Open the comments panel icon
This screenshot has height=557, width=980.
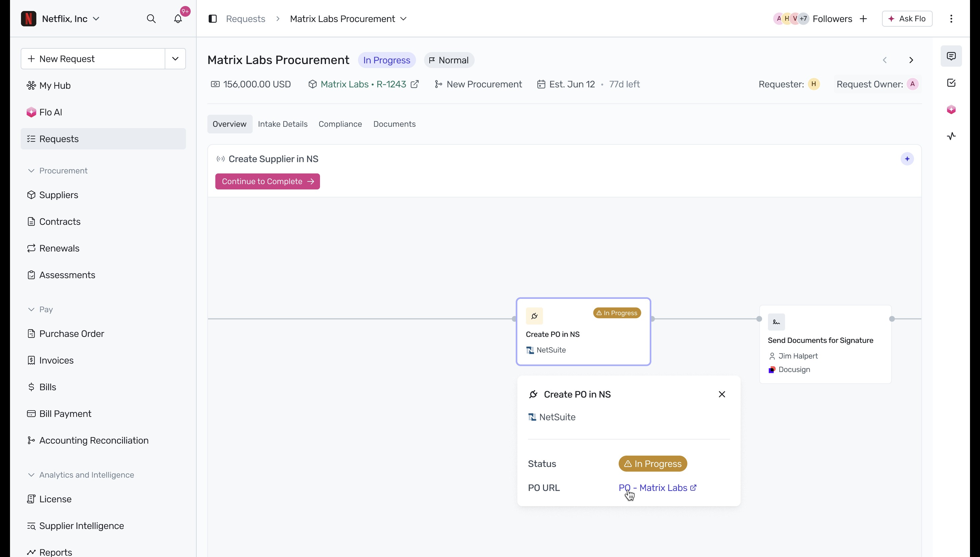951,56
